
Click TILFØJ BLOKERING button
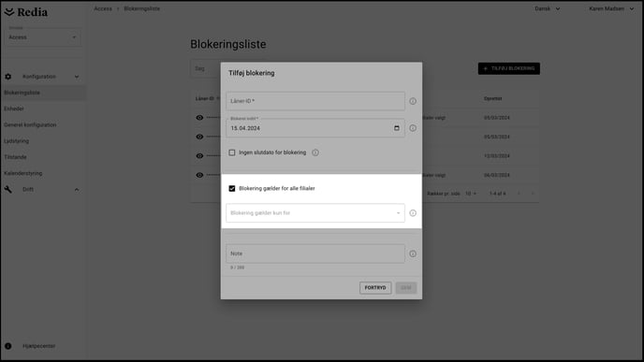click(509, 68)
